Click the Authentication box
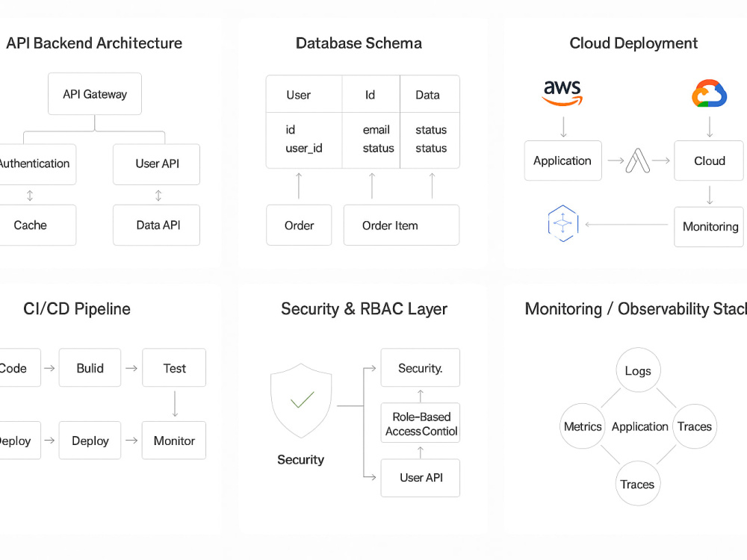Viewport: 747px width, 560px height. pos(37,164)
